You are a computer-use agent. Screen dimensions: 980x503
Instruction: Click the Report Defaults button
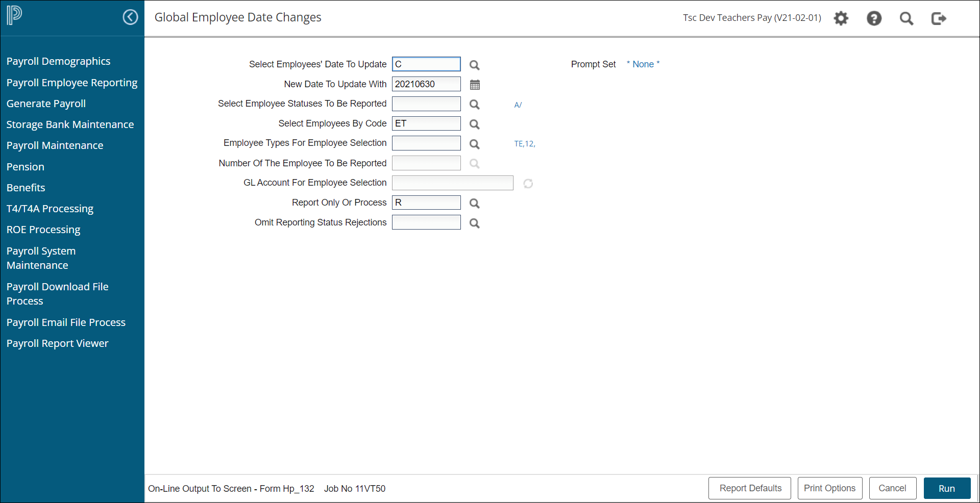point(749,488)
